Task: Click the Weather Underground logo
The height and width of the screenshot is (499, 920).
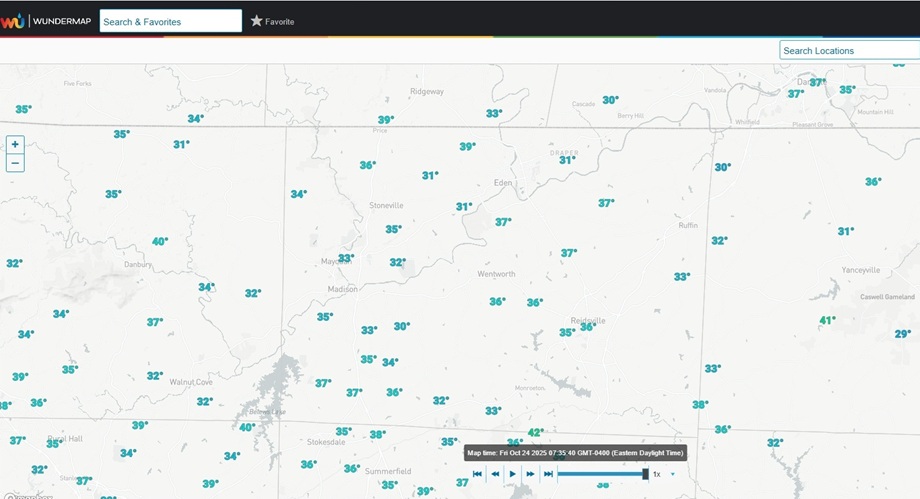Action: (12, 21)
